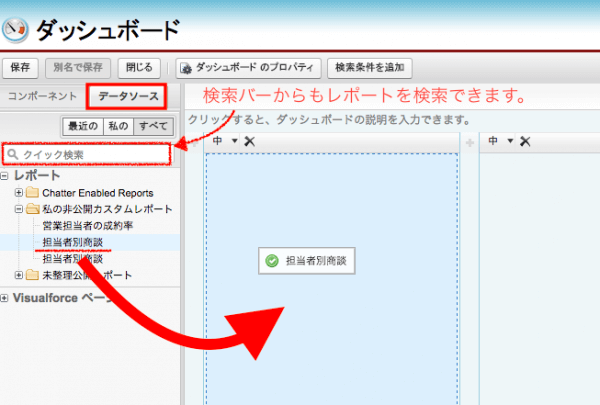Image resolution: width=600 pixels, height=405 pixels.
Task: Collapse 私の非公開カスタムレポート folder
Action: coord(18,209)
